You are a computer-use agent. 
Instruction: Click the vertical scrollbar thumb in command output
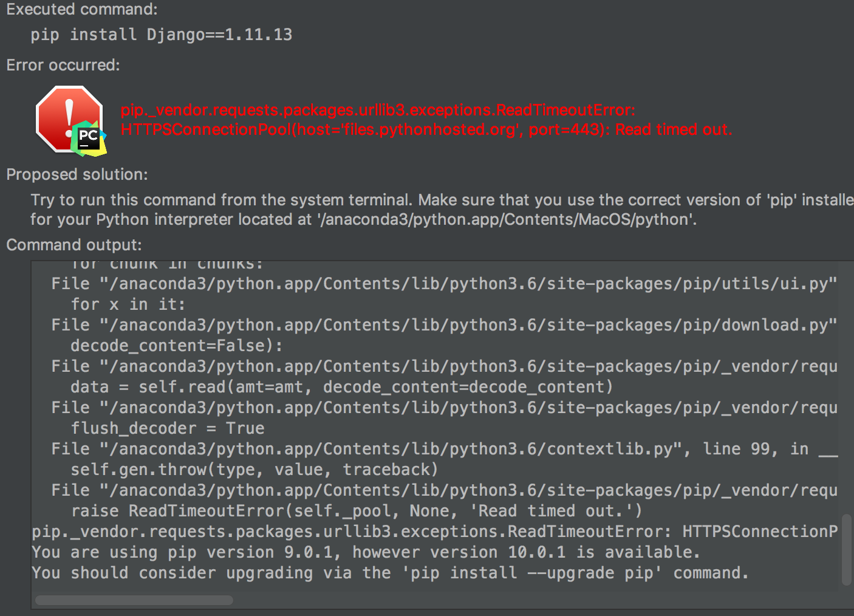pyautogui.click(x=847, y=550)
